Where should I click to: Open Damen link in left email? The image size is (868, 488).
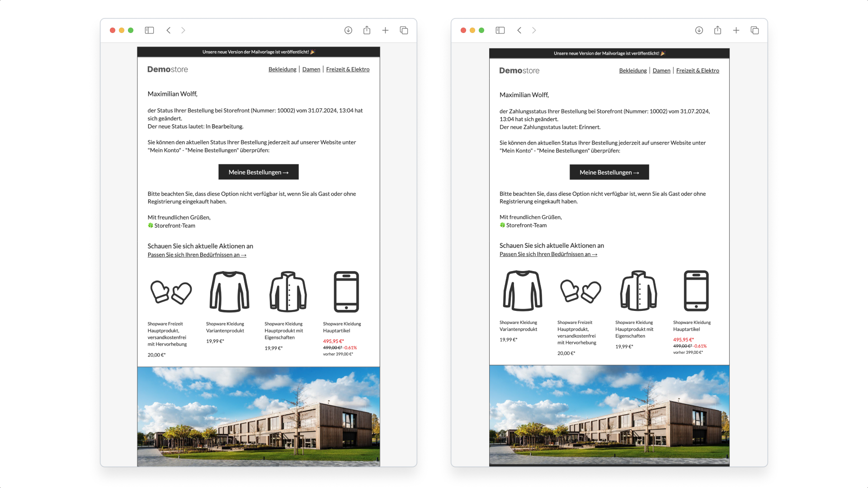311,69
